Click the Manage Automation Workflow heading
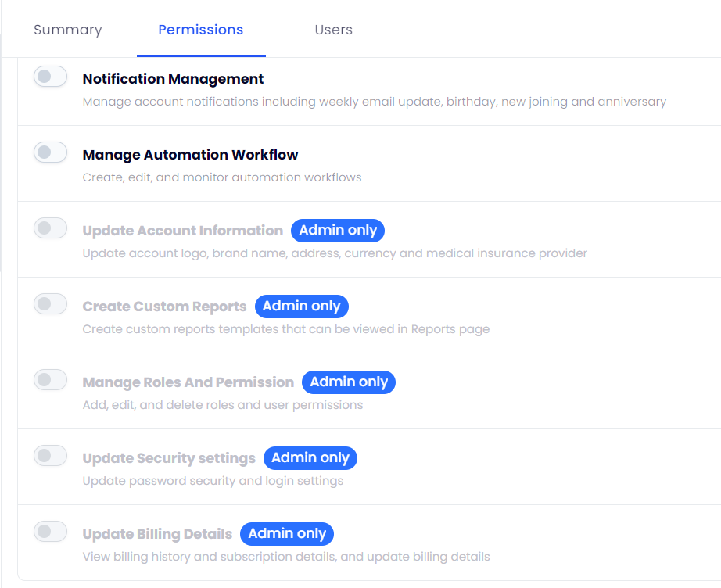The width and height of the screenshot is (721, 588). point(190,155)
